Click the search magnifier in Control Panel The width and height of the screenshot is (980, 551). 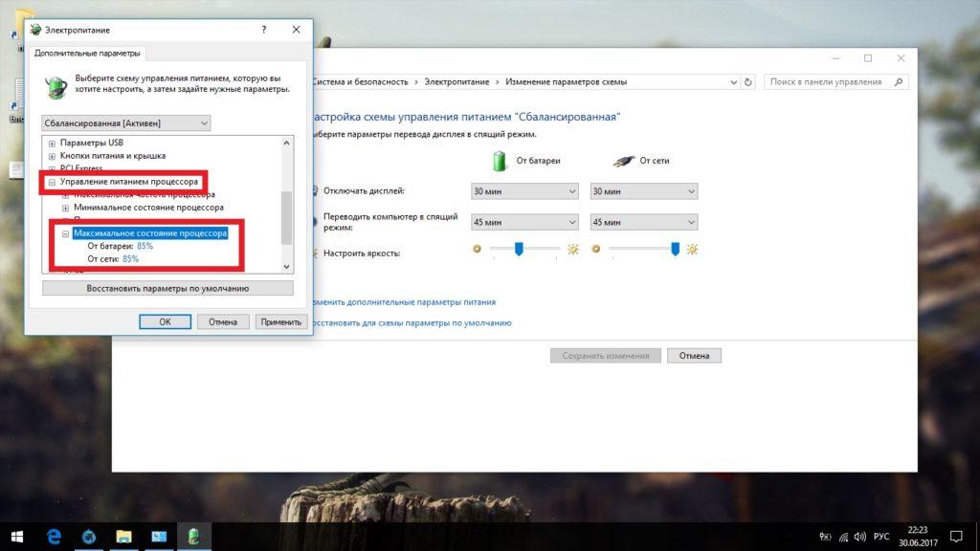tap(899, 82)
